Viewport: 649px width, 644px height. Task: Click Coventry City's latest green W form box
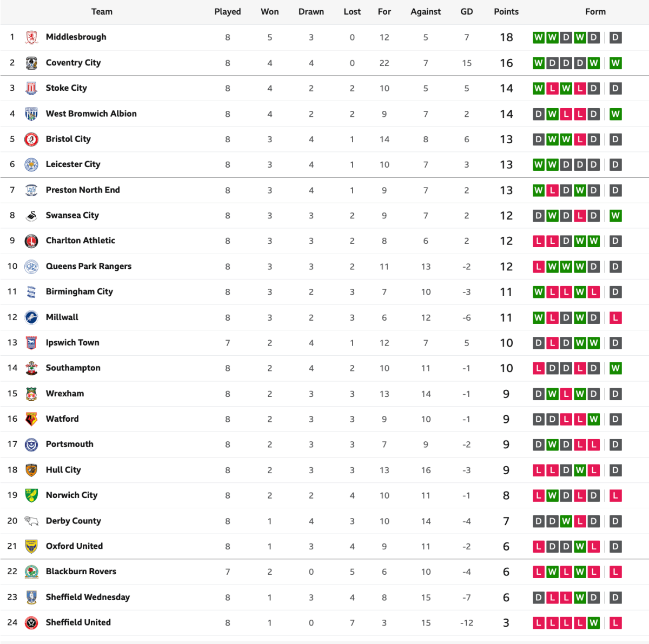(615, 63)
